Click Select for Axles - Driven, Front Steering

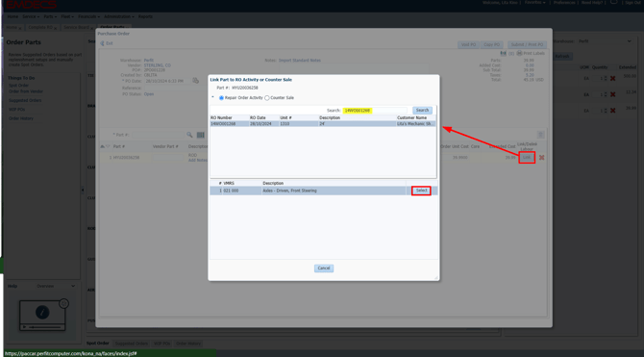tap(421, 191)
